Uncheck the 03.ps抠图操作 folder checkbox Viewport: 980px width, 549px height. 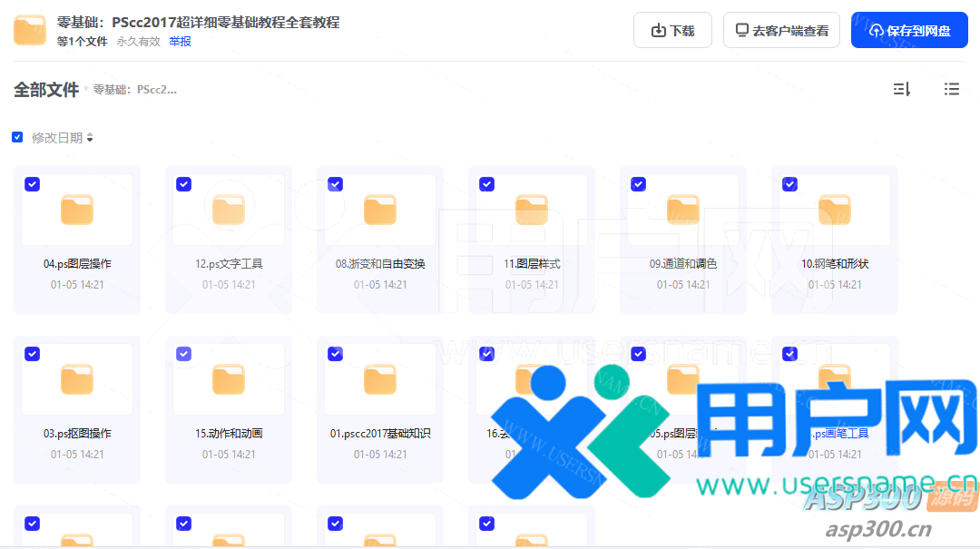pyautogui.click(x=33, y=354)
